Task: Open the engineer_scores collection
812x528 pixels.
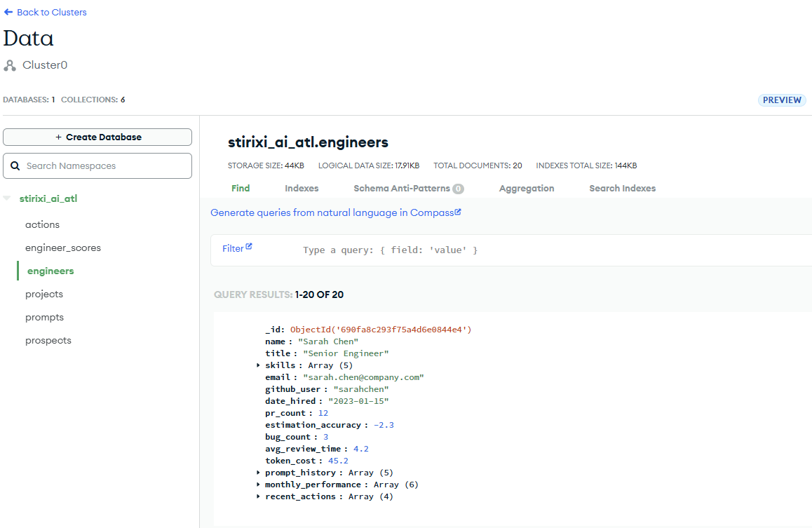Action: (63, 248)
